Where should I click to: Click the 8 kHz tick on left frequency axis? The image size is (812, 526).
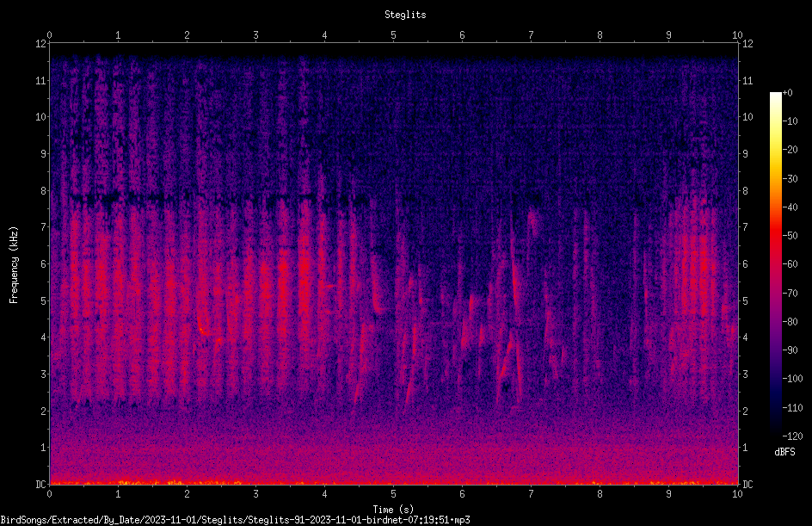tap(44, 190)
